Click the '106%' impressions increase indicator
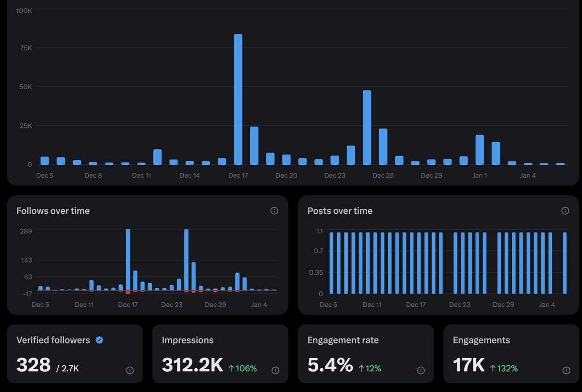582x392 pixels. 242,369
